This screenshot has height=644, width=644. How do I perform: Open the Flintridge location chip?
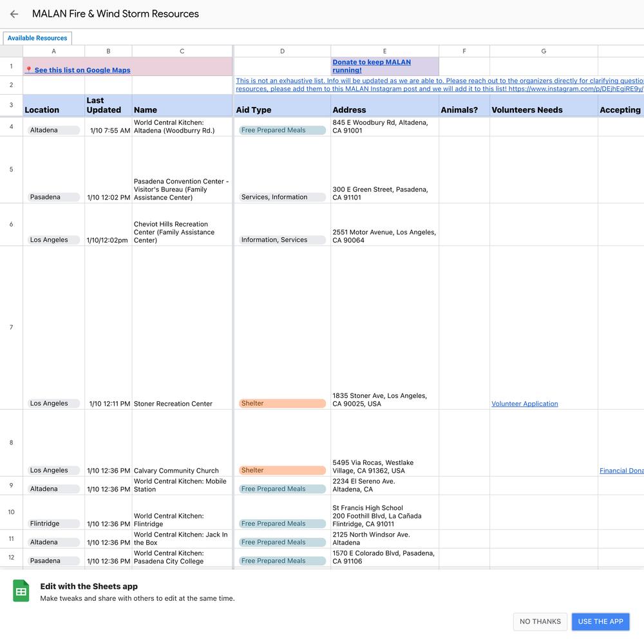[x=53, y=524]
